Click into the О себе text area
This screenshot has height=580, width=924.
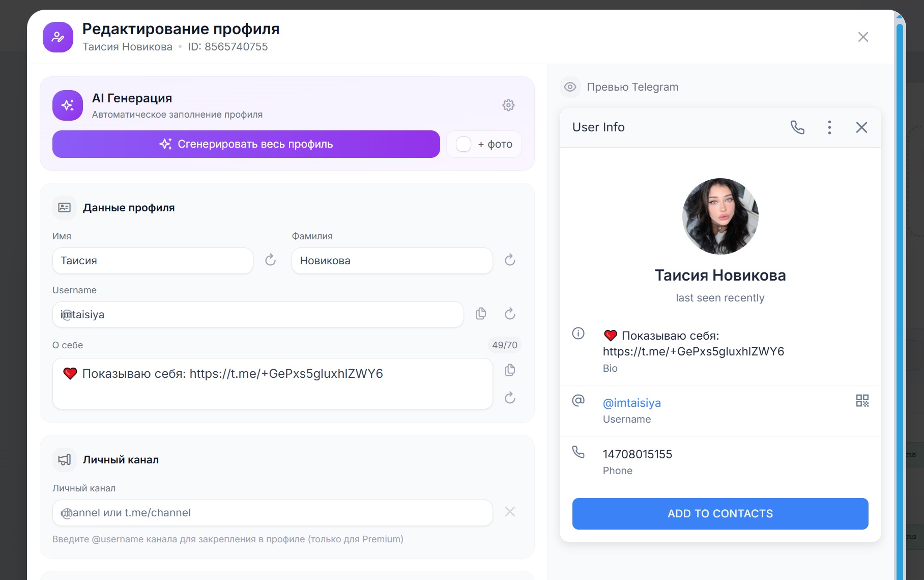coord(272,384)
